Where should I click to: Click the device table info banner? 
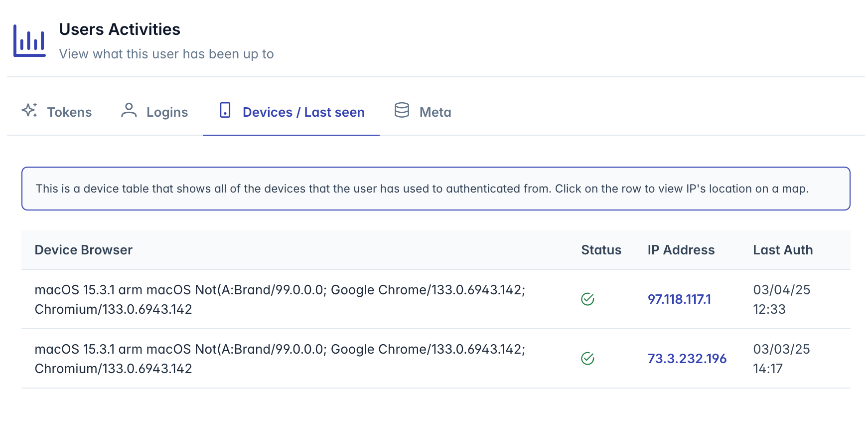click(x=435, y=189)
